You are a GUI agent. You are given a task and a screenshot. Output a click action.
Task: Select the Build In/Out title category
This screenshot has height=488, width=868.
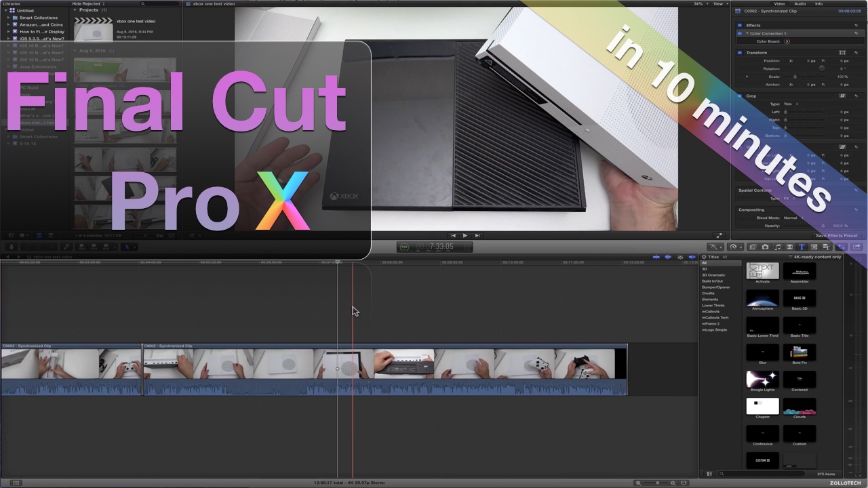coord(712,281)
